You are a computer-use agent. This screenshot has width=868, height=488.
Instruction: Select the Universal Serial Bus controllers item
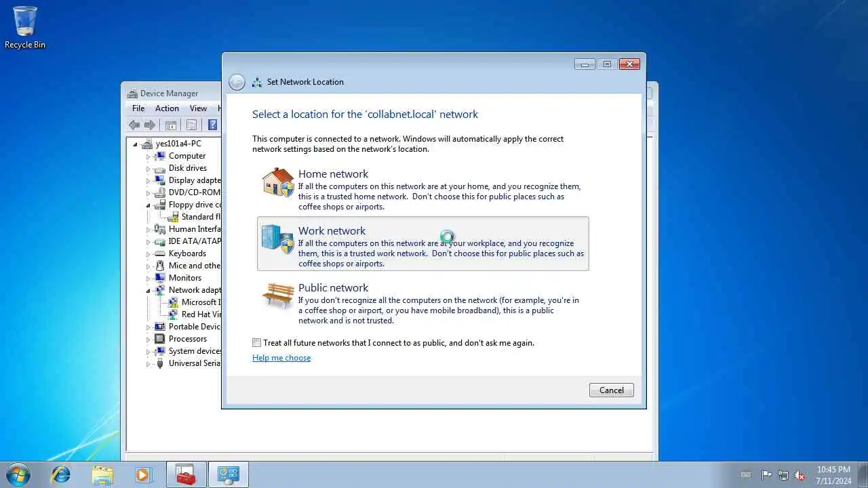(x=195, y=363)
